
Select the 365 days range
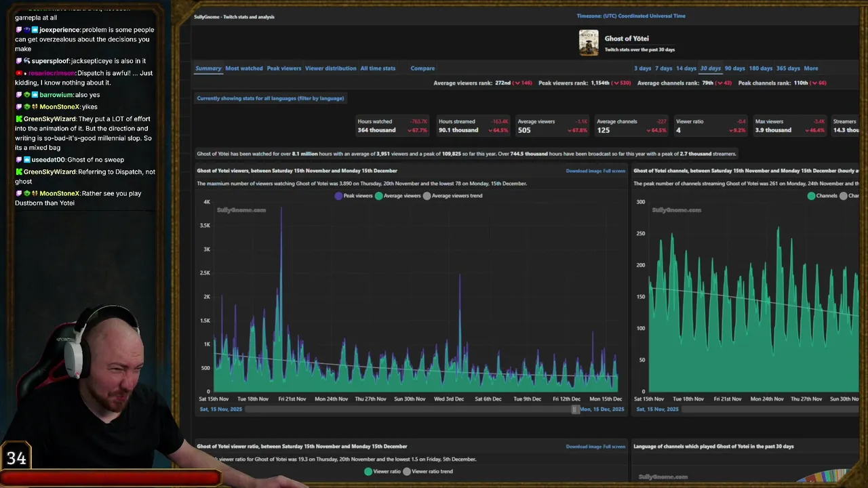click(788, 68)
